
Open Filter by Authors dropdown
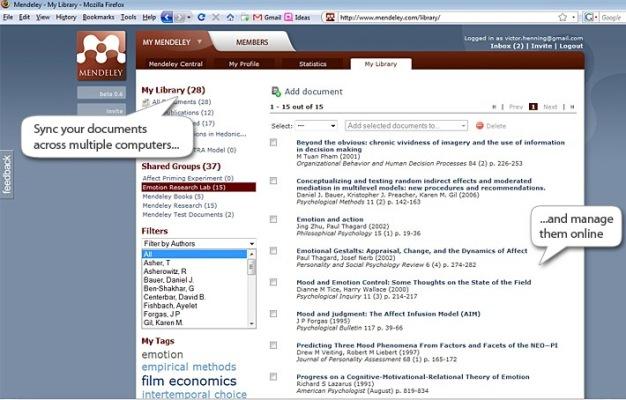199,244
